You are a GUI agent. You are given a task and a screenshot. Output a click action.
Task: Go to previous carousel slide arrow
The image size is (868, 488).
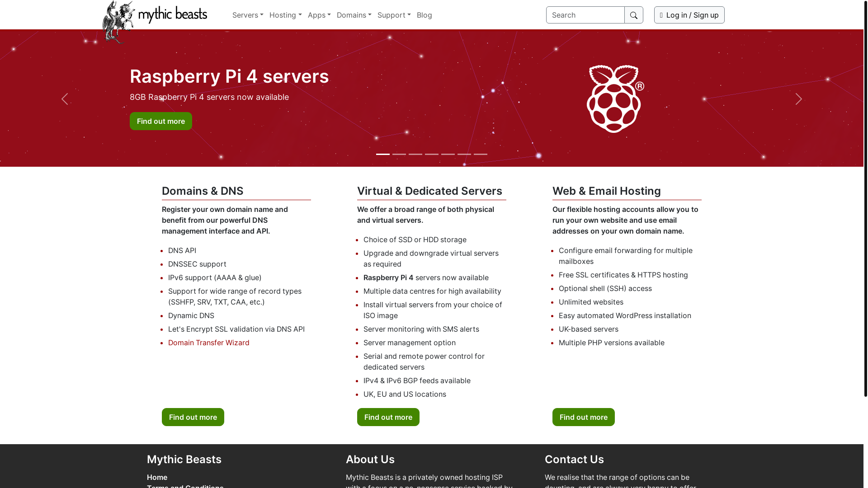[65, 99]
